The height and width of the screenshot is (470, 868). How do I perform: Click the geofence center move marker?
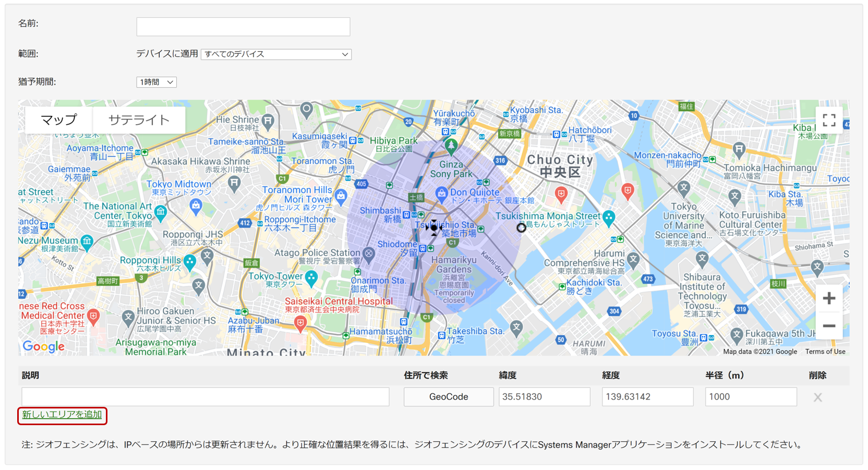click(433, 227)
